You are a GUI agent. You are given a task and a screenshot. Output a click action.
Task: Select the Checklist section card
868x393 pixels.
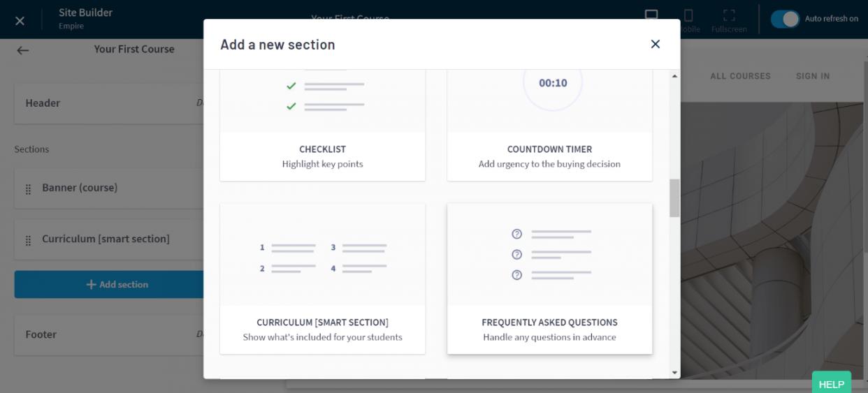(x=322, y=126)
